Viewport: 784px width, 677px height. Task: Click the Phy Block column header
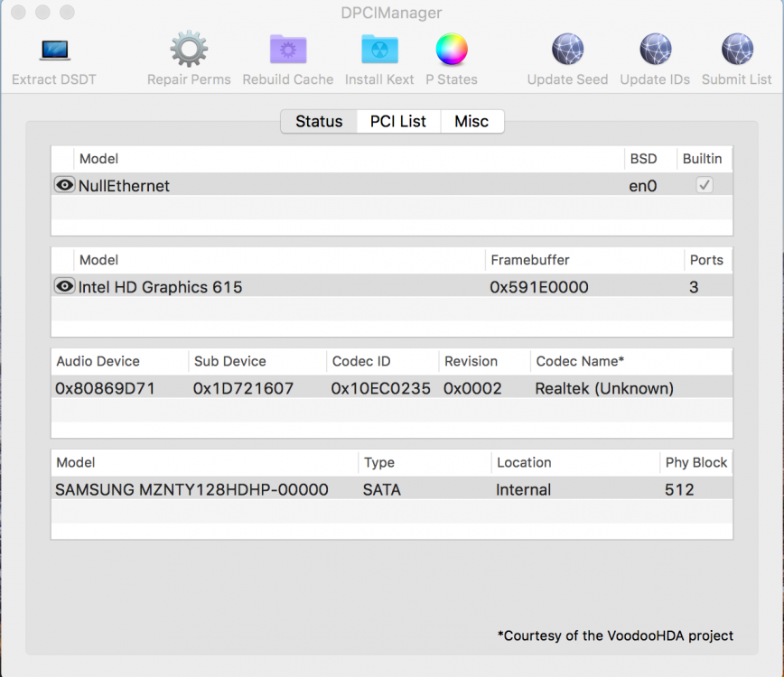[696, 463]
